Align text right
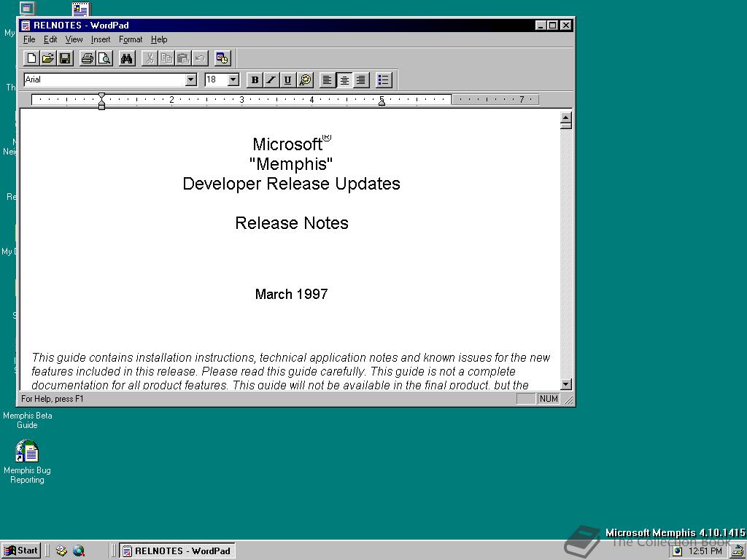747x560 pixels. pos(360,80)
